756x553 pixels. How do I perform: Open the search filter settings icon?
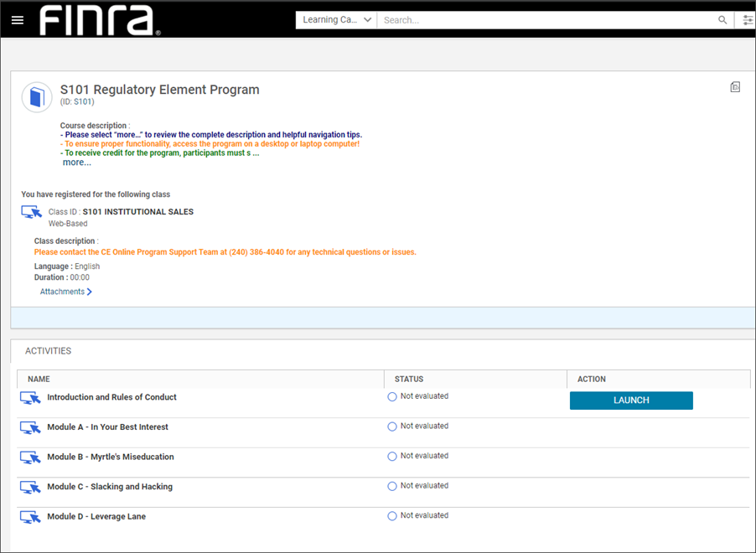pyautogui.click(x=748, y=20)
